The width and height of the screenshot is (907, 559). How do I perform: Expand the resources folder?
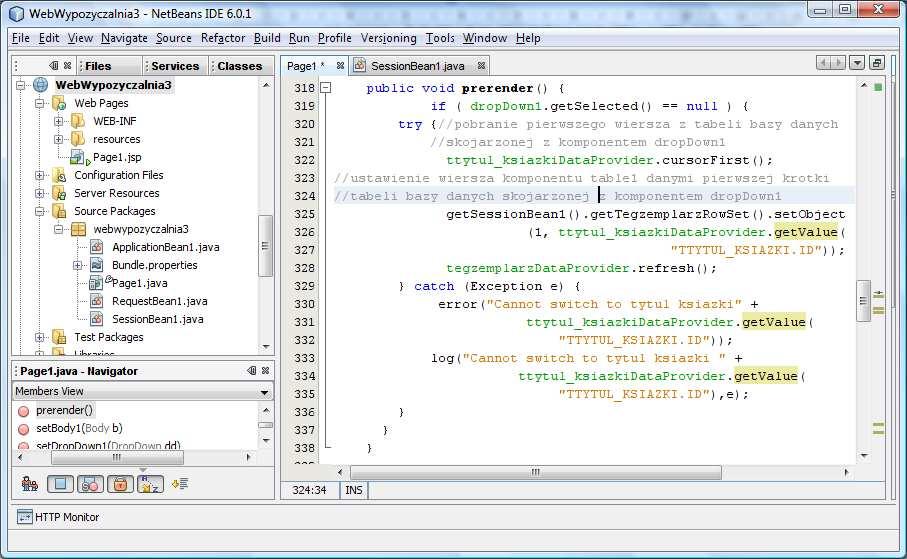[x=58, y=139]
